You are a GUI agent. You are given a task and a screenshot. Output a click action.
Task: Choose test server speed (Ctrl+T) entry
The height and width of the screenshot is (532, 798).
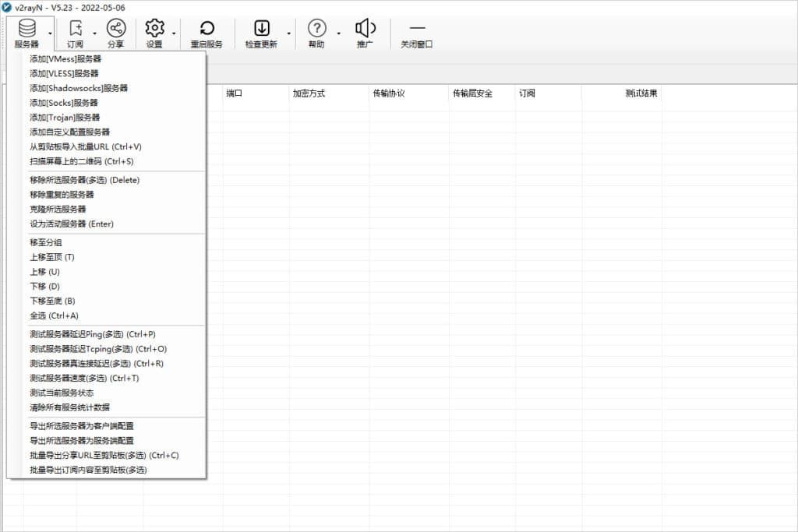point(84,378)
